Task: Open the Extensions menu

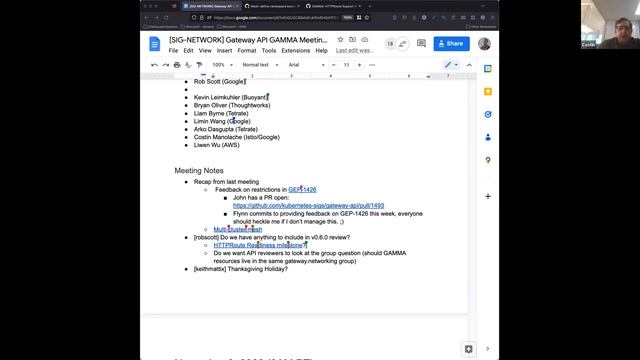Action: [296, 51]
